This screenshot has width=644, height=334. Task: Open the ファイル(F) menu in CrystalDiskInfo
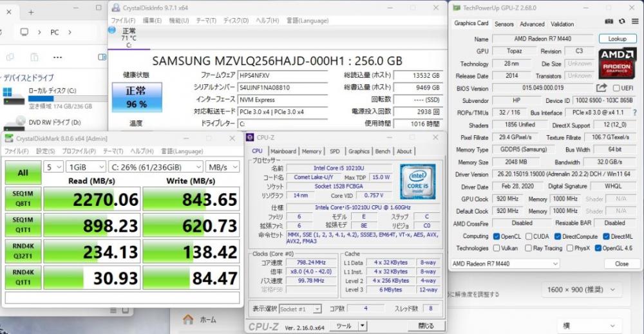point(123,21)
